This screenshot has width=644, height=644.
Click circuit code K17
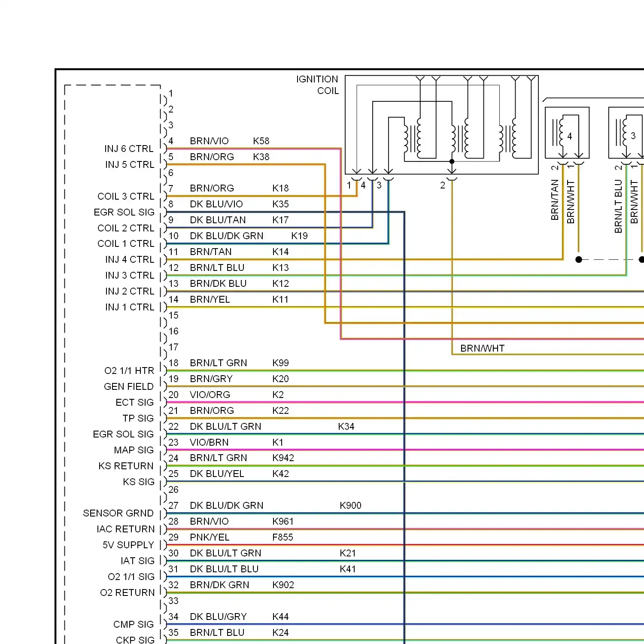[x=280, y=220]
